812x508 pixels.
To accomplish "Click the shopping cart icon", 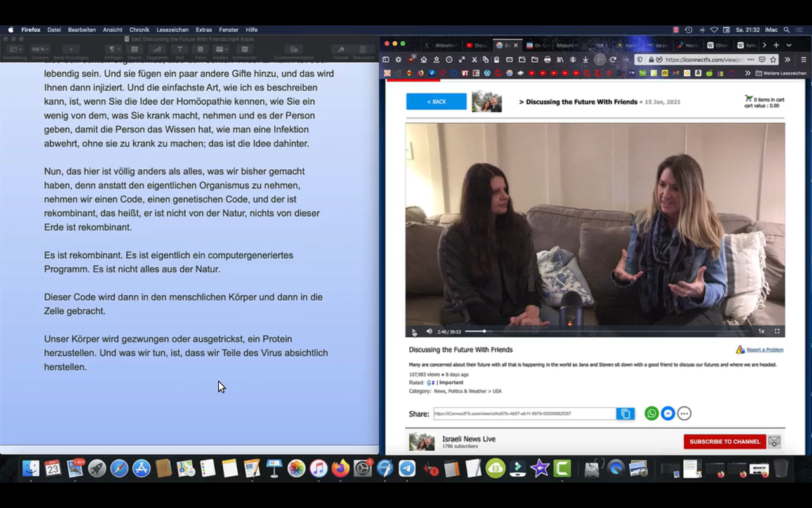I will click(749, 99).
